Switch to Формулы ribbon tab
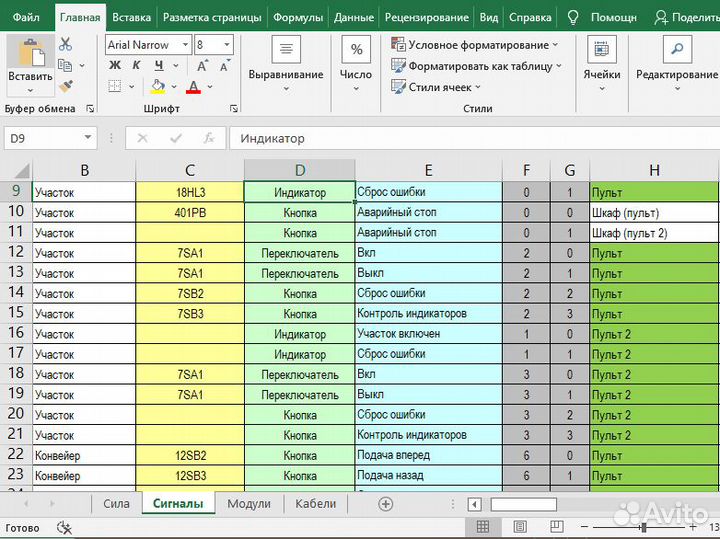The image size is (720, 539). (x=298, y=17)
